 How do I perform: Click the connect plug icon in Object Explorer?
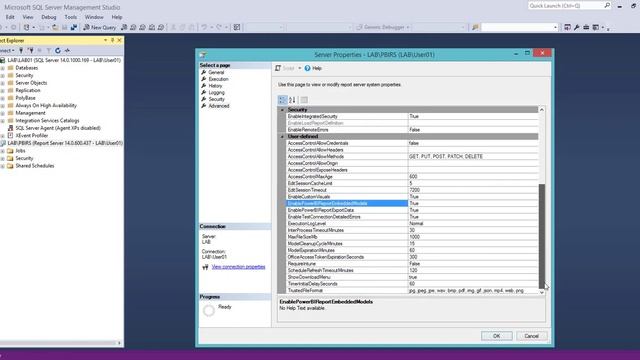21,51
